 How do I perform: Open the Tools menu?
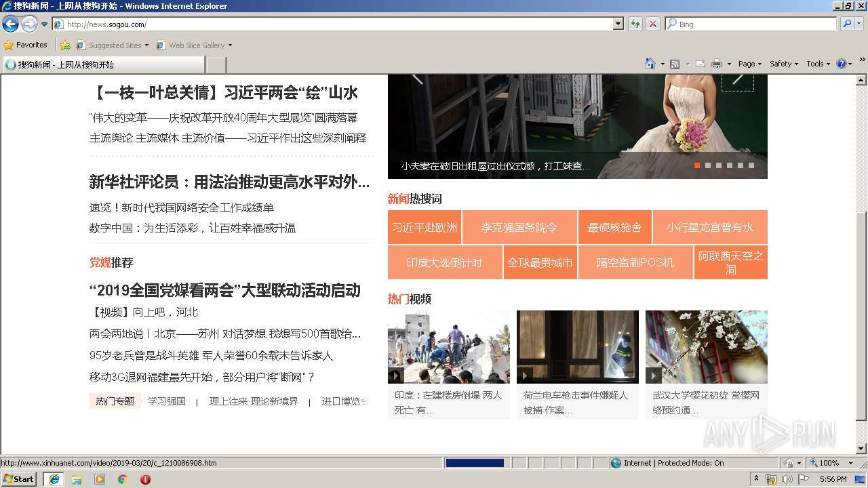click(x=818, y=64)
